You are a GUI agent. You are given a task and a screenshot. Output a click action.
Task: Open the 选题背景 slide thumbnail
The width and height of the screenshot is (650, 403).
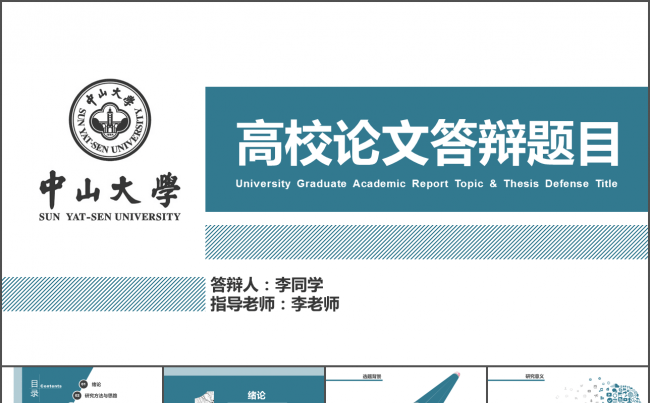(x=406, y=385)
